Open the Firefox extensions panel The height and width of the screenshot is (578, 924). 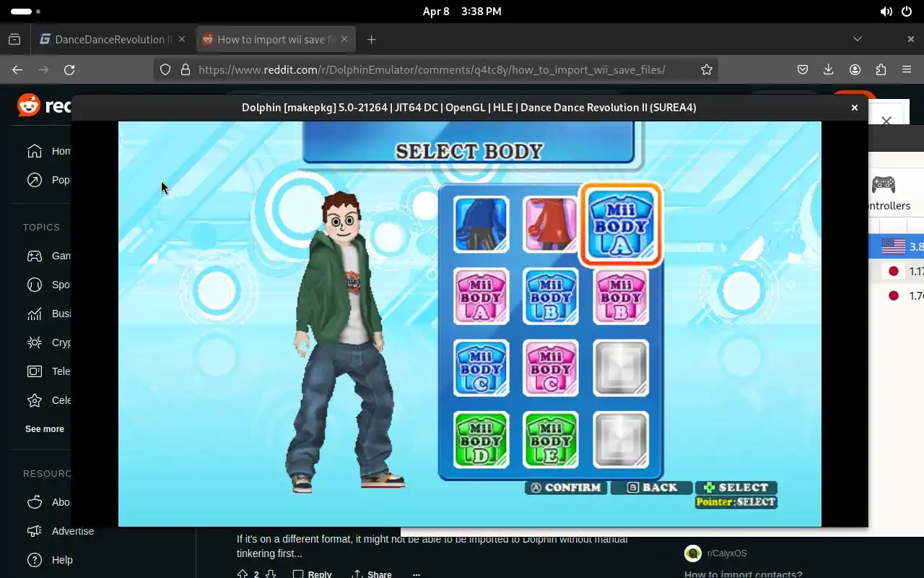tap(881, 69)
